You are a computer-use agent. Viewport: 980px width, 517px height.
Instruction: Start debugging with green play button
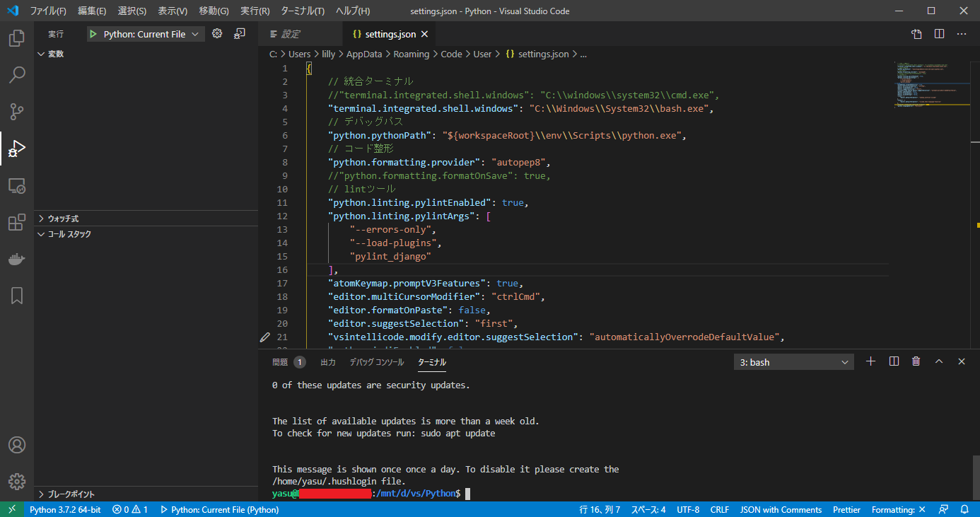[x=93, y=34]
